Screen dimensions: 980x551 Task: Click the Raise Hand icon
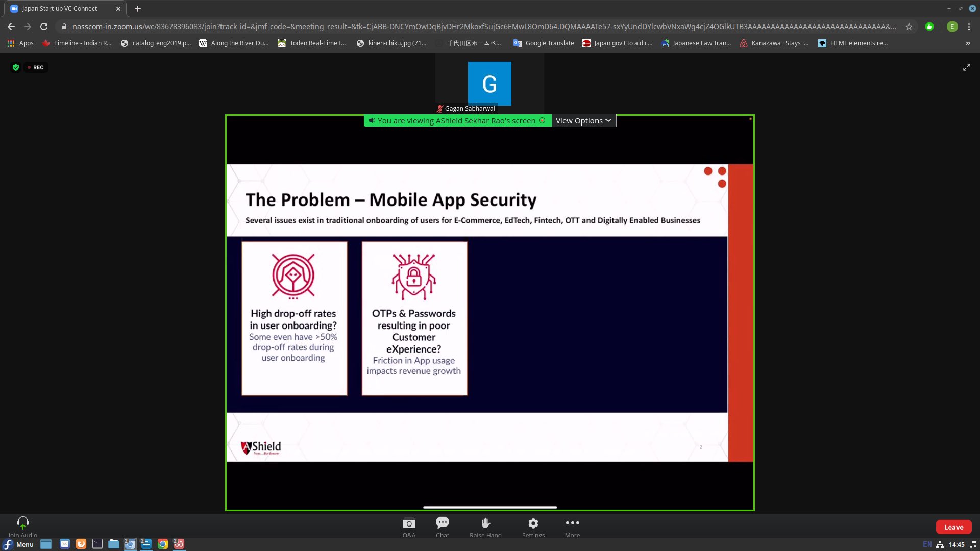point(485,524)
